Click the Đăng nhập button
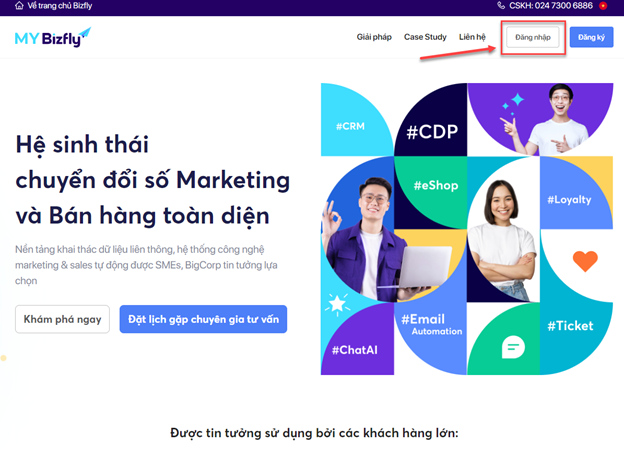The width and height of the screenshot is (624, 456). (x=532, y=37)
